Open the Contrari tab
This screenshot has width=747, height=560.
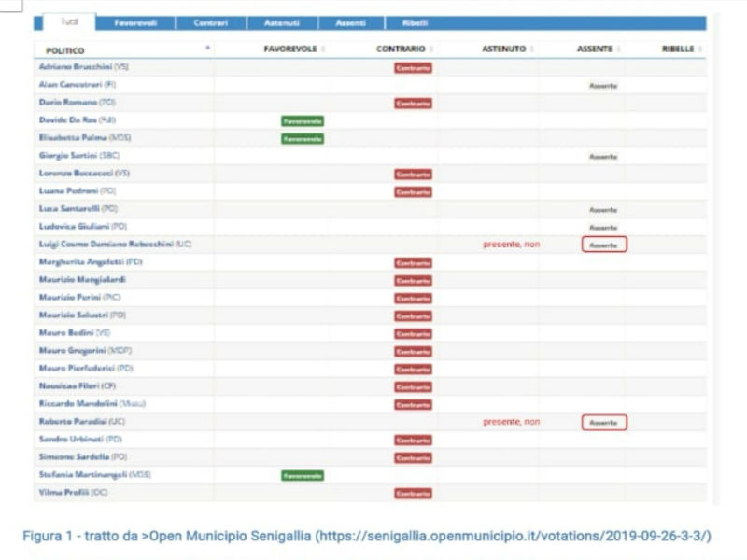[211, 22]
